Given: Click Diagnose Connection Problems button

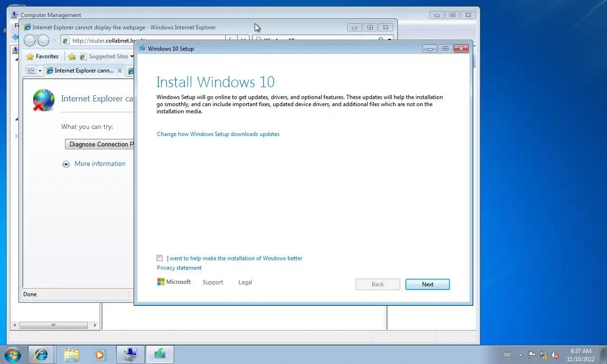Looking at the screenshot, I should pyautogui.click(x=100, y=144).
